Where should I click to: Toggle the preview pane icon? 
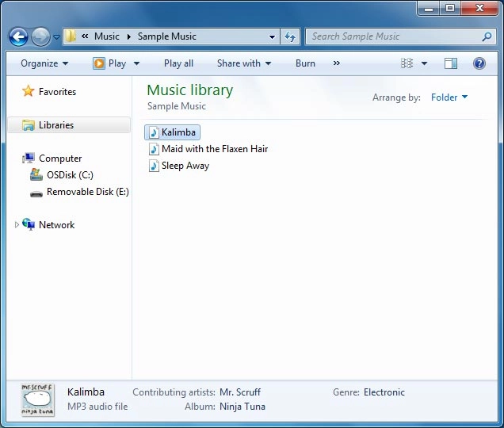pos(450,63)
